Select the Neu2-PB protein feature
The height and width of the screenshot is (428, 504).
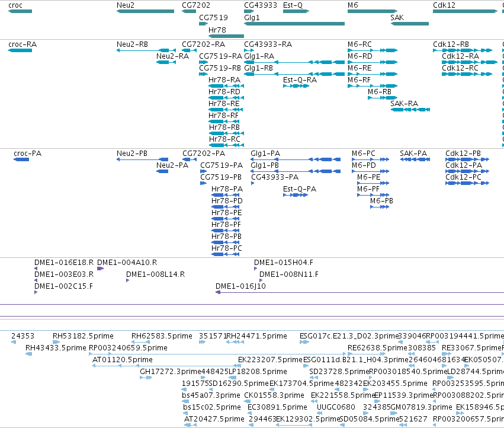tap(142, 159)
